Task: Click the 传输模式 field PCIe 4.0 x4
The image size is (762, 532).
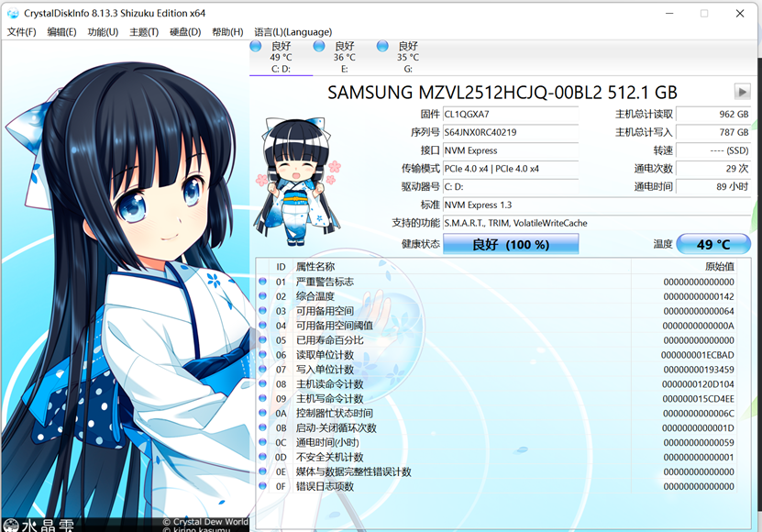Action: coord(511,169)
